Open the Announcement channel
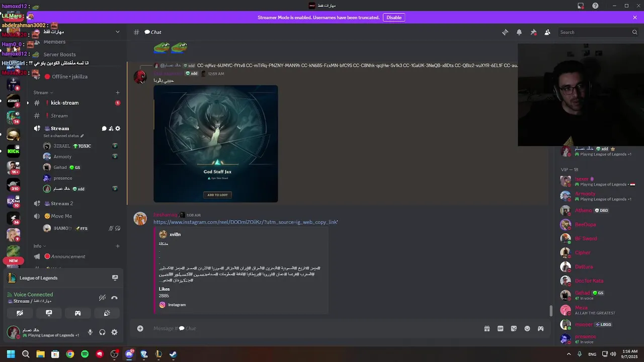The height and width of the screenshot is (362, 644). [x=68, y=256]
